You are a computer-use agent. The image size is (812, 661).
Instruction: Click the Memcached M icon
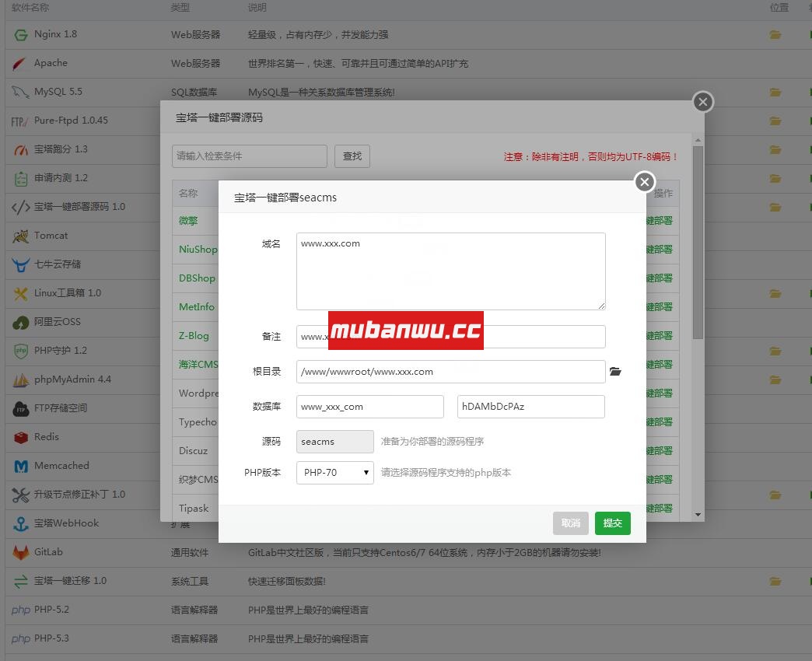[21, 467]
